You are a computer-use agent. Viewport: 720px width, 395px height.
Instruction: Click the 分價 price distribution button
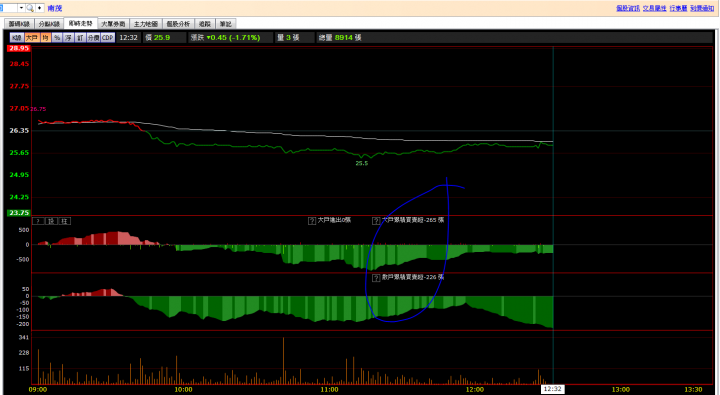[93, 38]
